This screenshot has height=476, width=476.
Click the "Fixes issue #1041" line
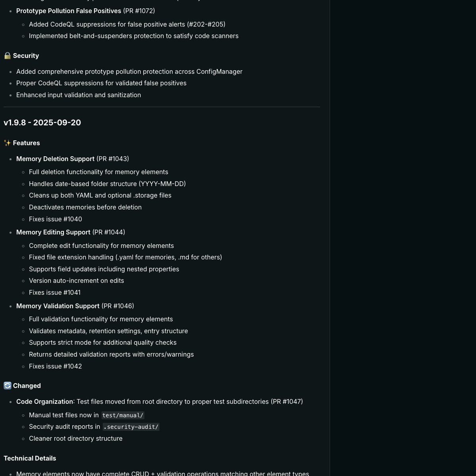click(55, 293)
